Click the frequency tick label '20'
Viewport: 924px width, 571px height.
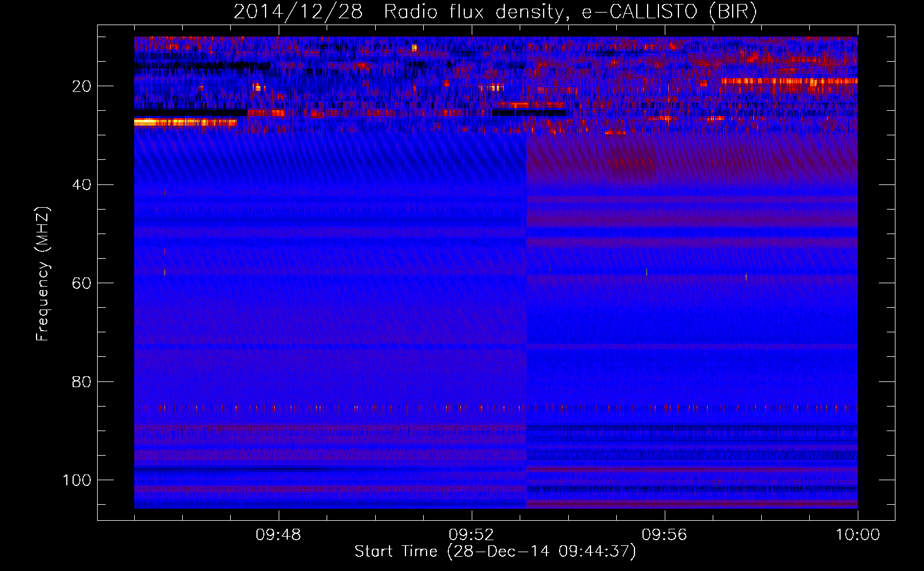coord(82,86)
